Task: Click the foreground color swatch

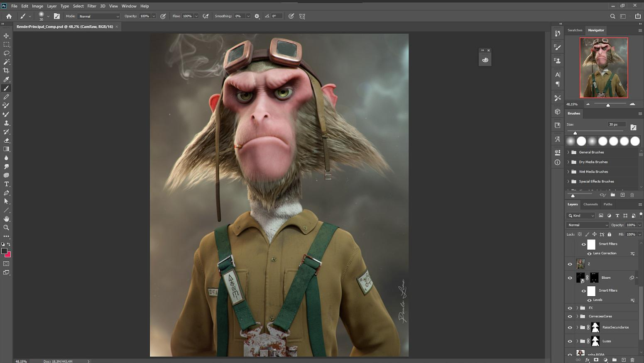Action: [4, 251]
